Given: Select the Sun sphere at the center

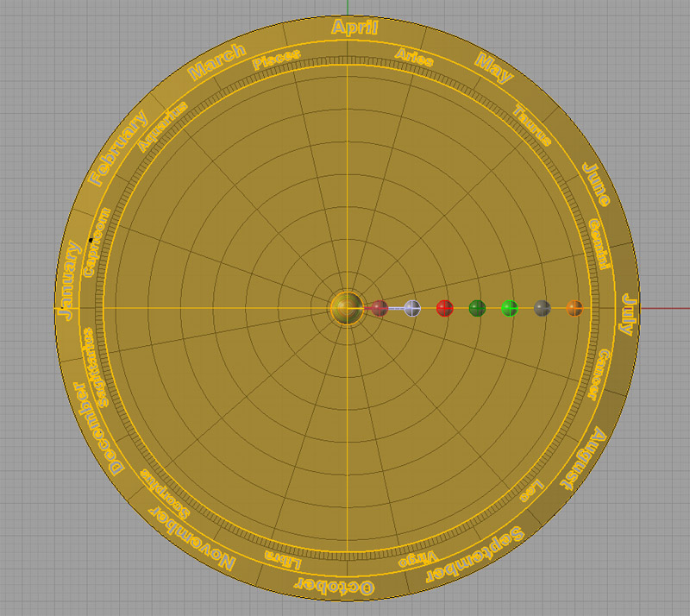Looking at the screenshot, I should click(346, 308).
